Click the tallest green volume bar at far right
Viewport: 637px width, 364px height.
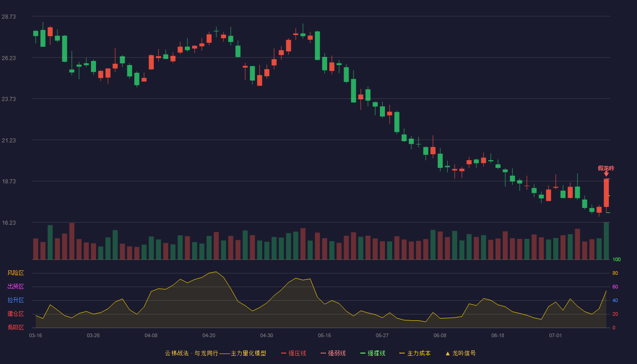point(606,241)
